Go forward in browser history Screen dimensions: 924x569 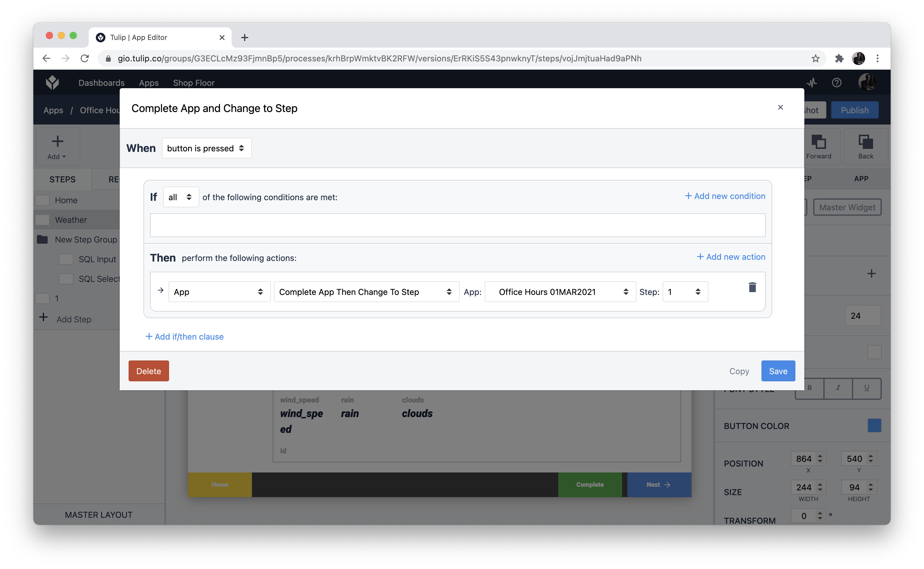[65, 58]
